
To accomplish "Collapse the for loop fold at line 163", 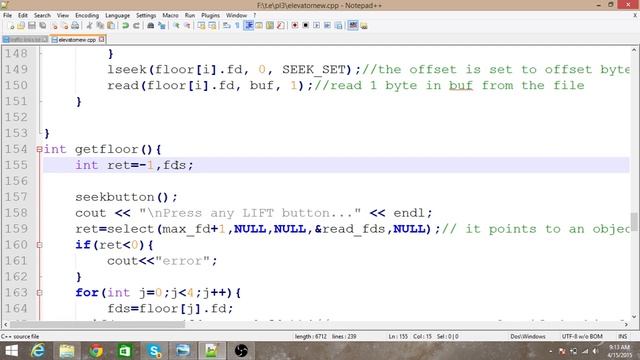I will click(x=40, y=293).
